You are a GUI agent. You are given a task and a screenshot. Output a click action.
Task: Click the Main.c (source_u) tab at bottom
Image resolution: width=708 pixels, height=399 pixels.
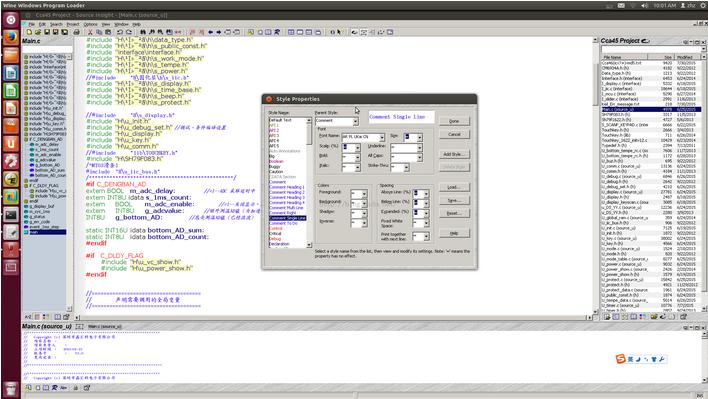click(x=47, y=326)
